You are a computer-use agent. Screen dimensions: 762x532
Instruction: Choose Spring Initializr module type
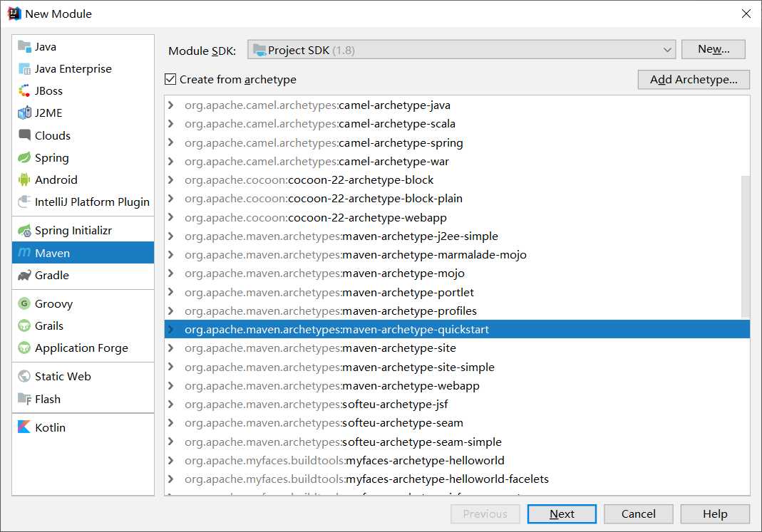[83, 231]
